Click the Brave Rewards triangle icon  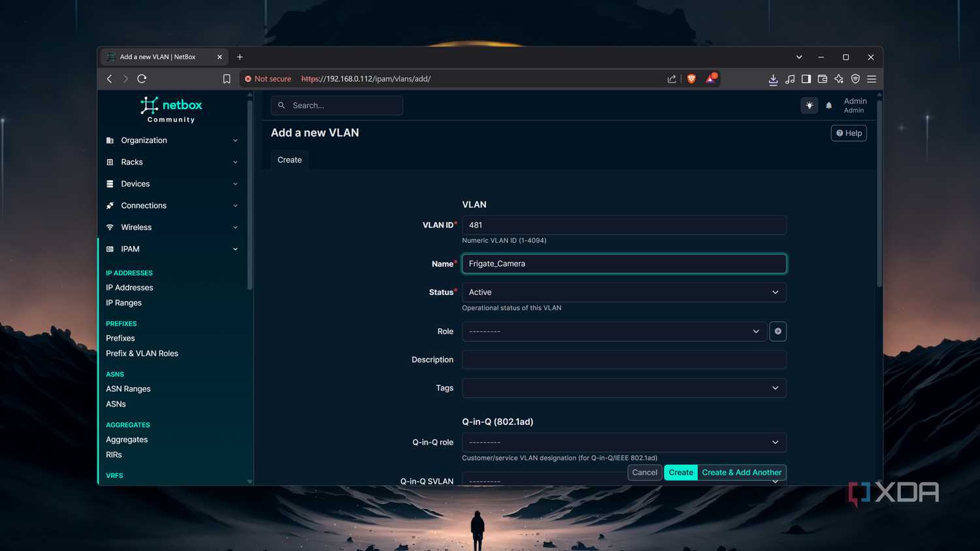pyautogui.click(x=710, y=79)
